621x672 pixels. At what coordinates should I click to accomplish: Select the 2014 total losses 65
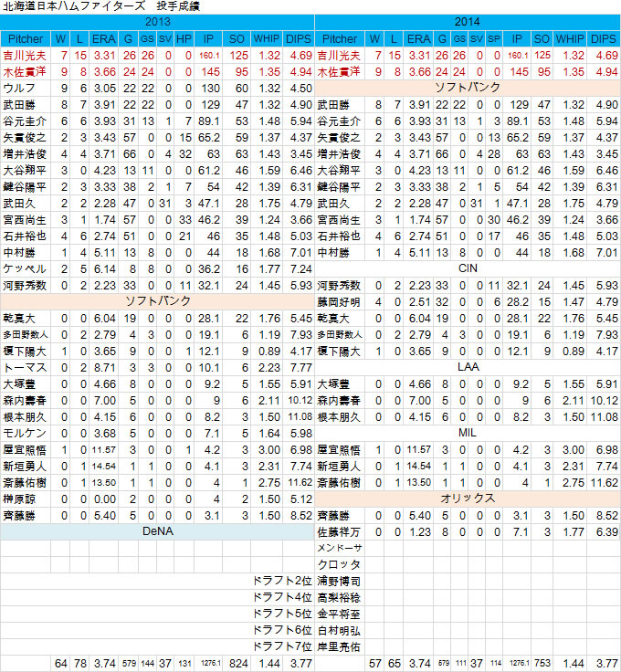point(395,664)
